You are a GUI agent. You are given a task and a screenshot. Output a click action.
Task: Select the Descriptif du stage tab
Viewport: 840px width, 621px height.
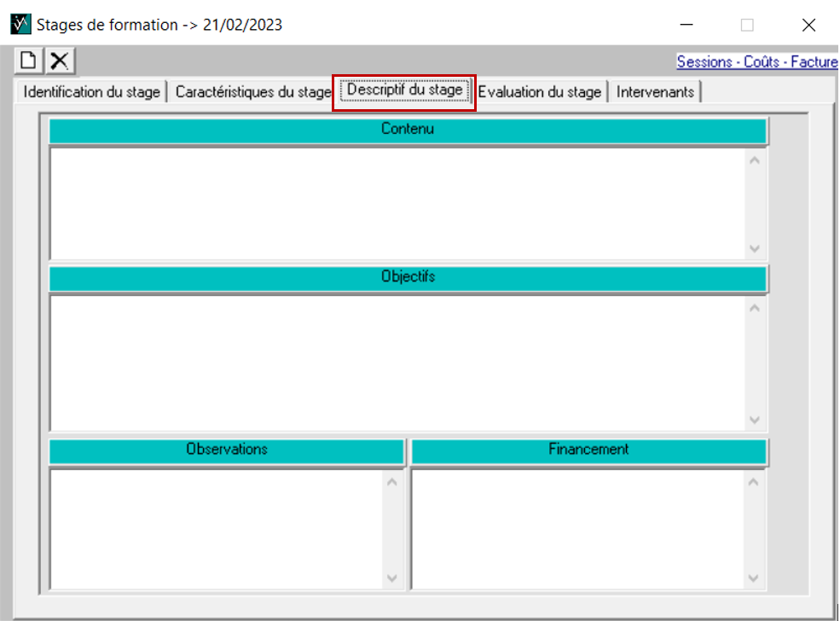404,90
